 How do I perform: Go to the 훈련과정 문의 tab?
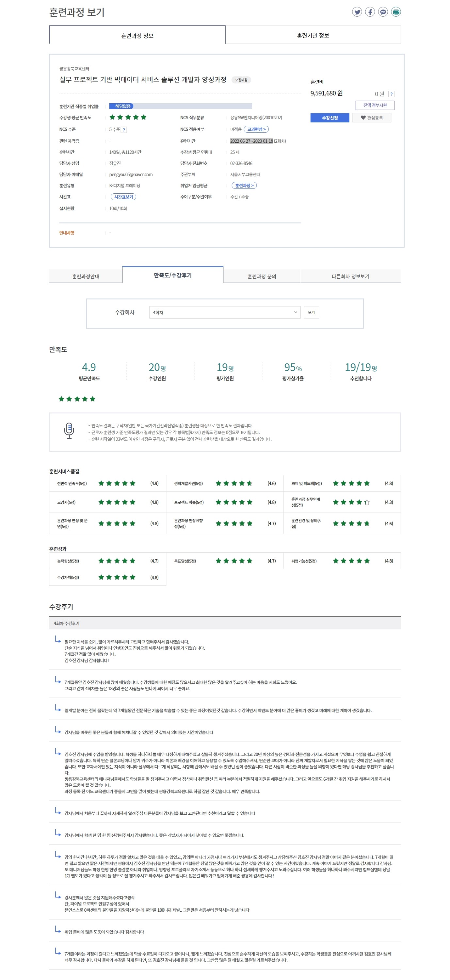tap(261, 276)
